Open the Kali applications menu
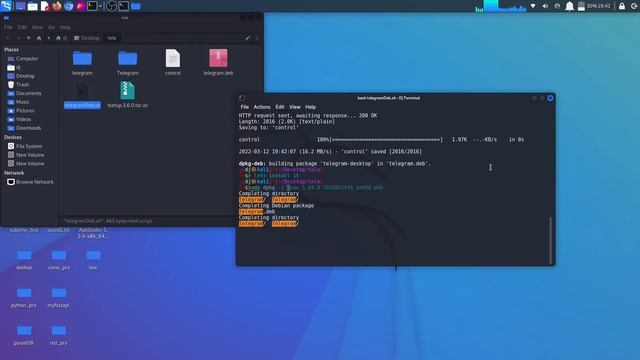This screenshot has height=360, width=640. tap(6, 6)
